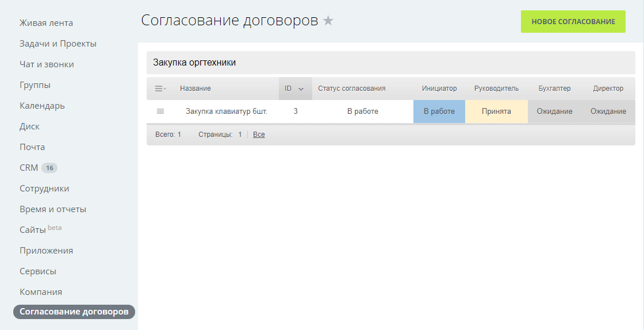Click the Статус согласования column header
644x330 pixels.
[351, 89]
